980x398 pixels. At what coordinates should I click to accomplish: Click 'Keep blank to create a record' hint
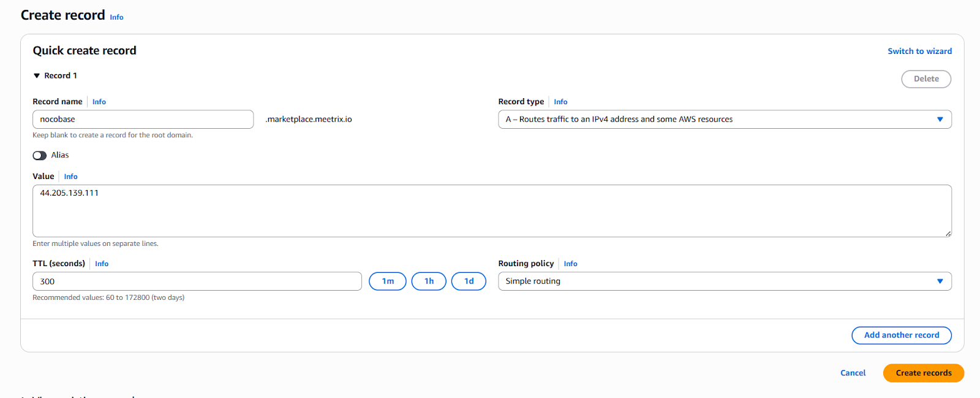coord(113,136)
